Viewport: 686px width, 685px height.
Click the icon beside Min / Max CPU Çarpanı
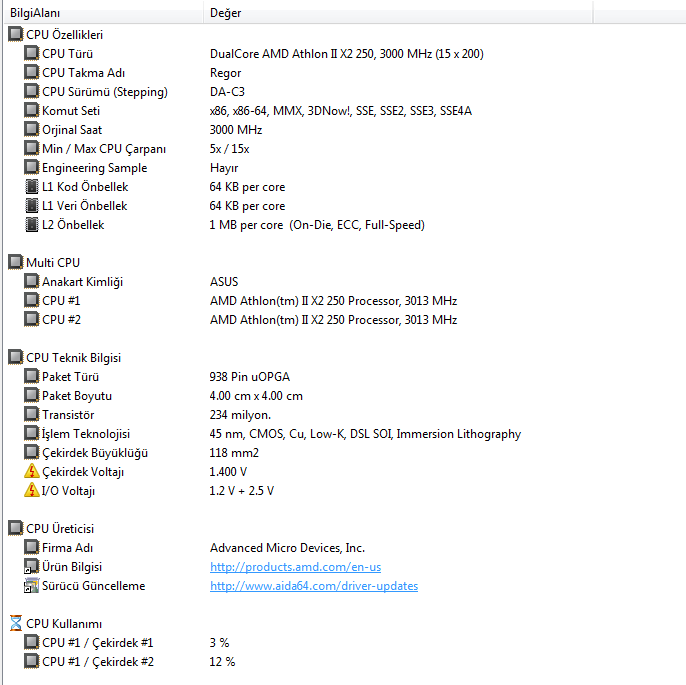[32, 148]
